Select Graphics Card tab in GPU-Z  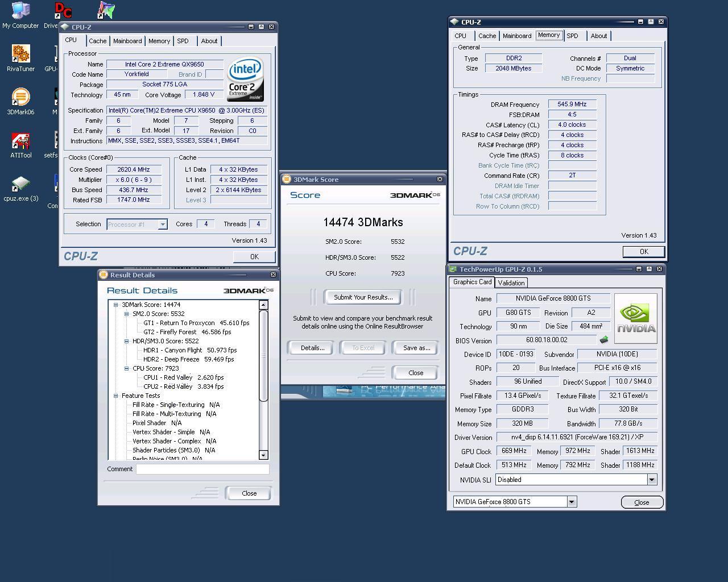coord(472,282)
